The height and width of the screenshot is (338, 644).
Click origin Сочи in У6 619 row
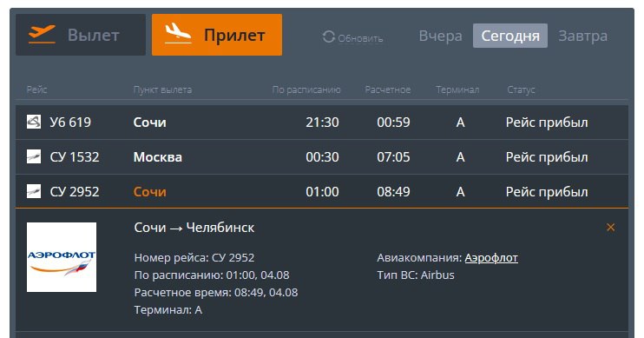tap(150, 123)
